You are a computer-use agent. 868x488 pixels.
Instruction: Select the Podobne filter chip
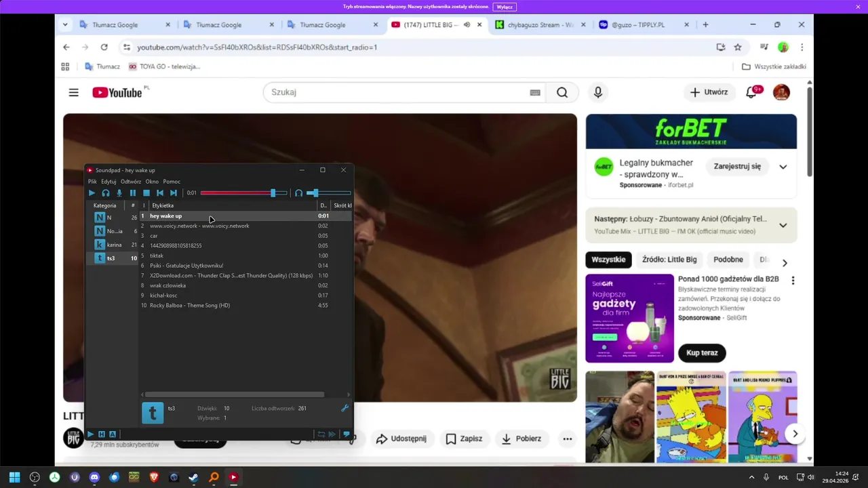(x=728, y=260)
